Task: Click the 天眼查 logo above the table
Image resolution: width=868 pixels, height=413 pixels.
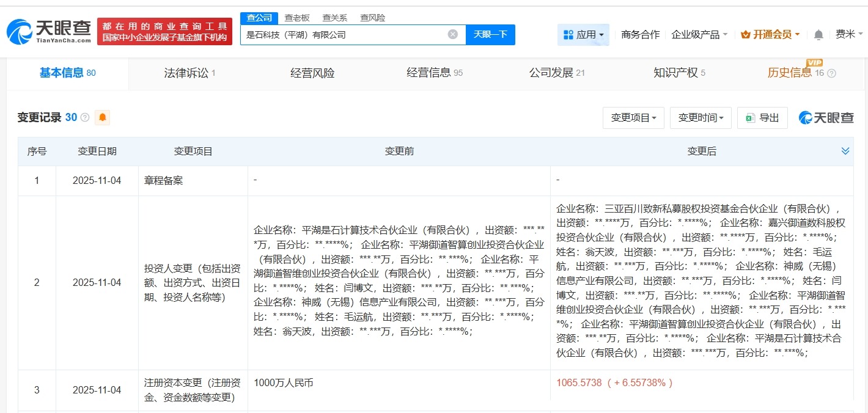Action: (826, 118)
